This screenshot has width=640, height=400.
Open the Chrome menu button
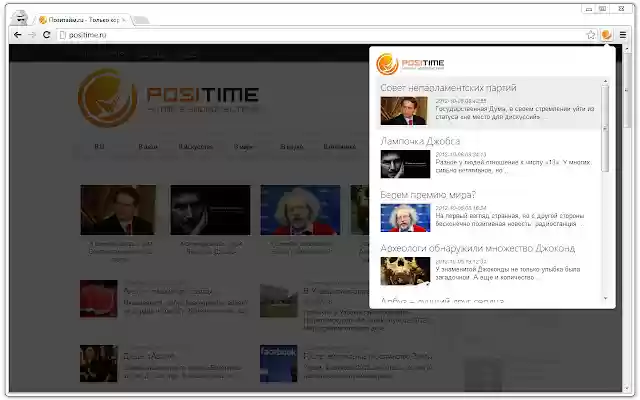tap(622, 35)
